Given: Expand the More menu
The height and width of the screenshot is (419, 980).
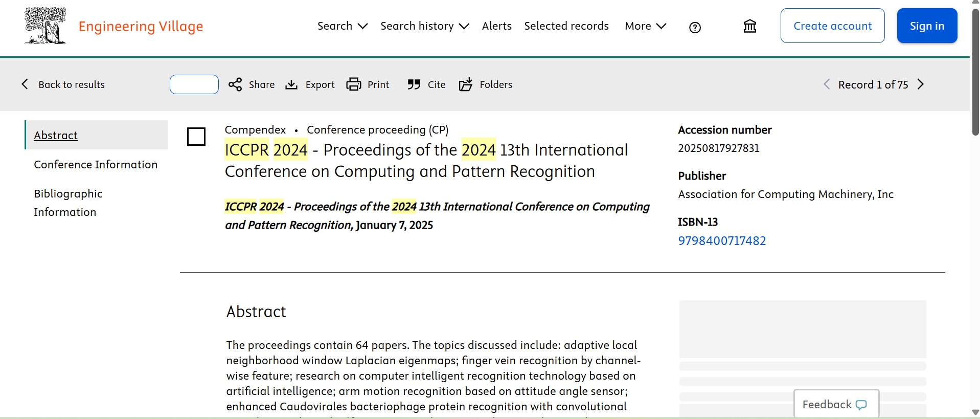Looking at the screenshot, I should (645, 26).
